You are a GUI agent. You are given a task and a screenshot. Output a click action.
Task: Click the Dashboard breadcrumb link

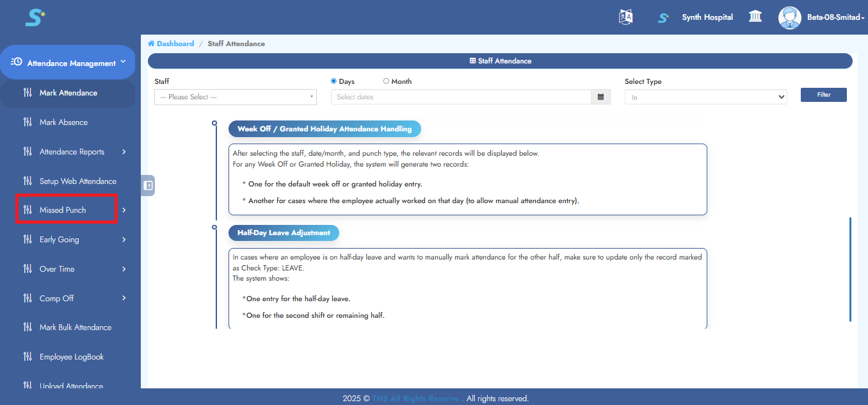[175, 44]
